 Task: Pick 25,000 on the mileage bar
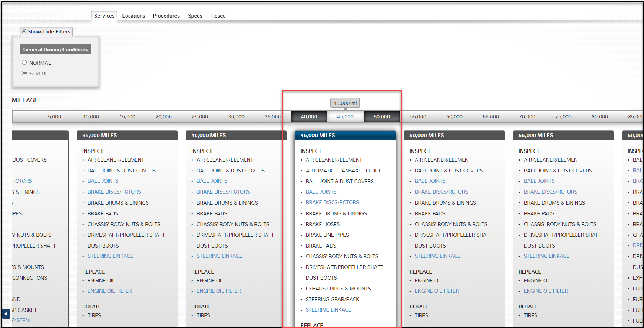click(x=200, y=116)
